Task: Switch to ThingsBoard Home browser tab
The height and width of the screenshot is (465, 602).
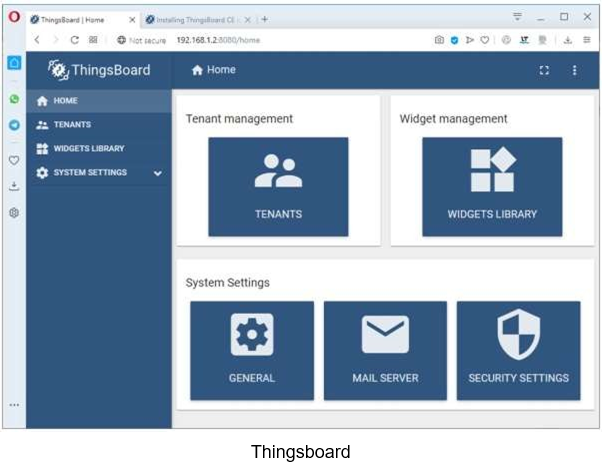Action: click(83, 20)
